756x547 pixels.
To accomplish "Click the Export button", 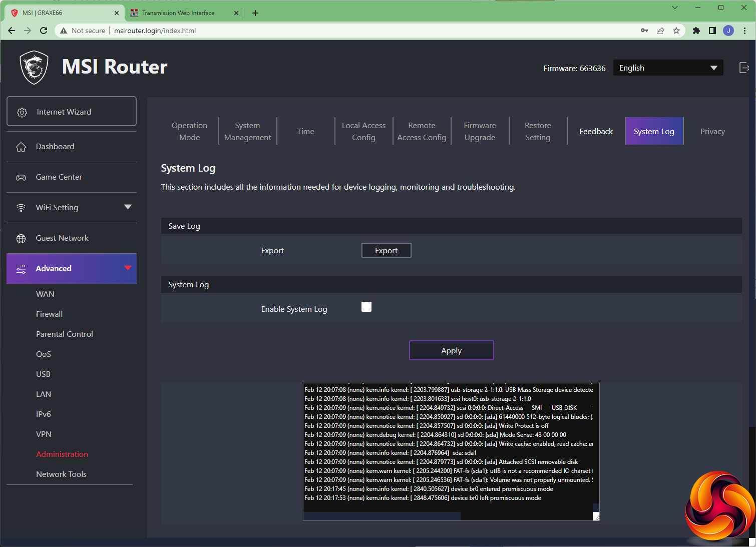I will click(x=386, y=251).
